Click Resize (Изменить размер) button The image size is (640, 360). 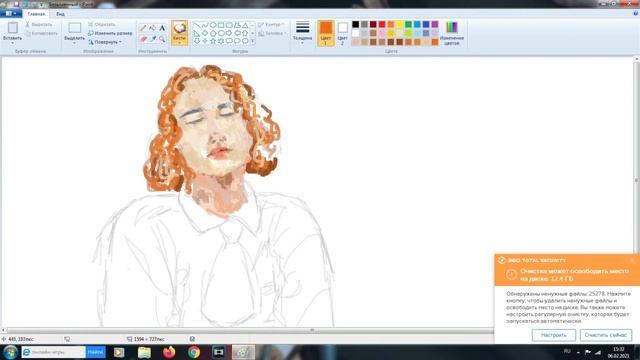[x=110, y=33]
